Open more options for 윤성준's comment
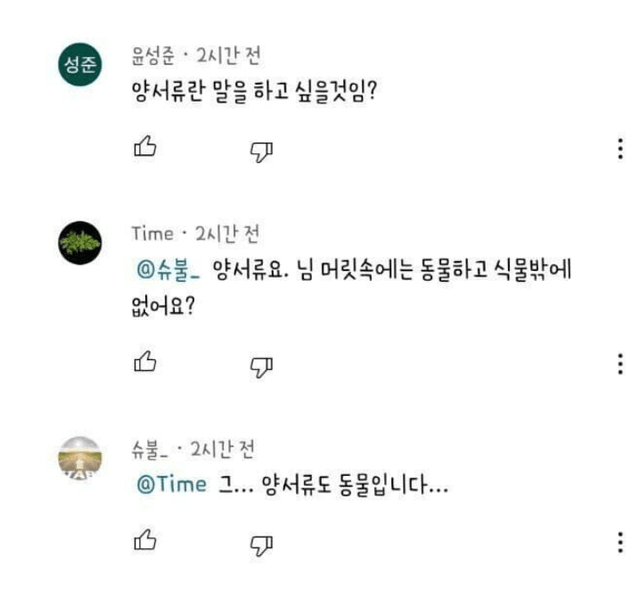Screen dimensions: 640x599 (x=620, y=149)
